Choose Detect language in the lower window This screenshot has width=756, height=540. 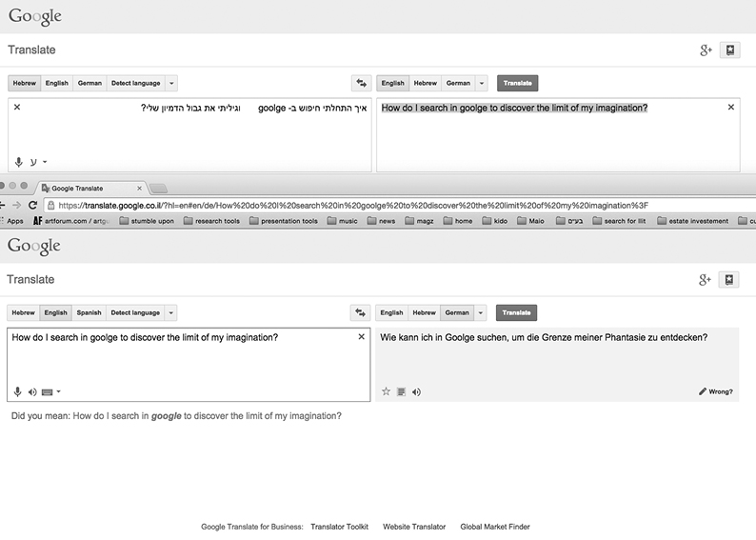(134, 312)
